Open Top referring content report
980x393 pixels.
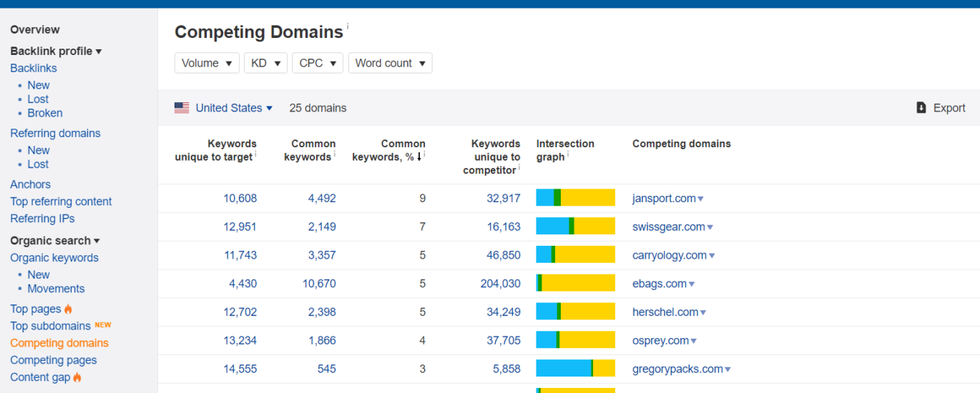tap(61, 202)
